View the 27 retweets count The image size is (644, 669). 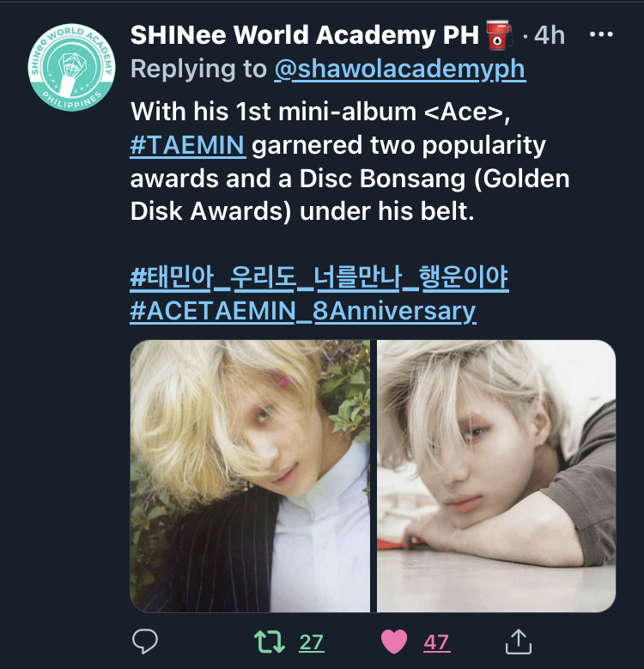point(312,642)
